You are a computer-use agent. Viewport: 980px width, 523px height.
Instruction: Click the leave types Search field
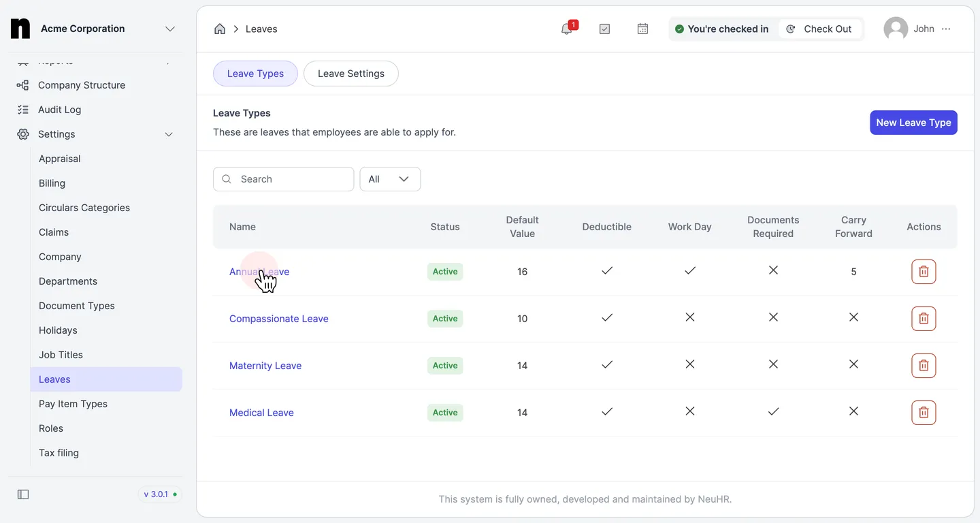[x=283, y=179]
